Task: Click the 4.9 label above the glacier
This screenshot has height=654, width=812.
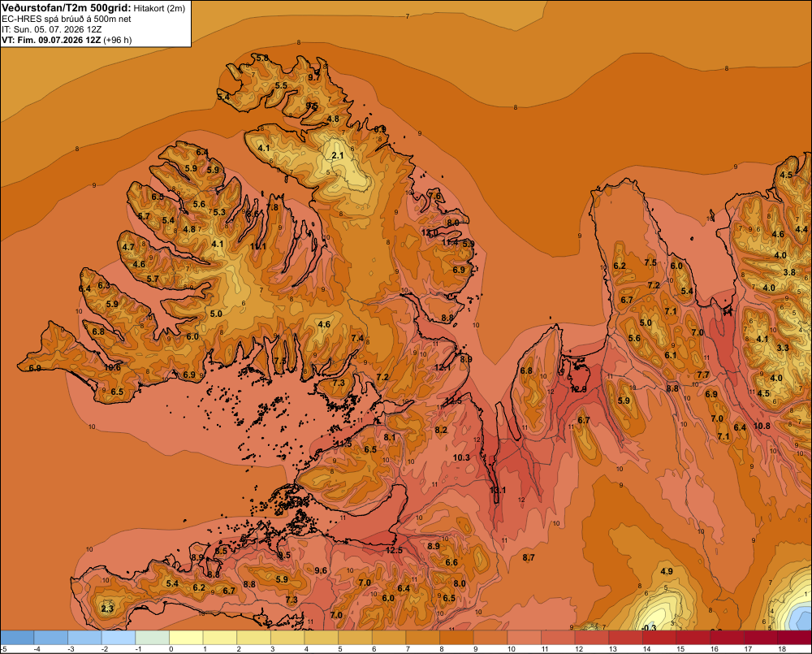Action: (x=667, y=571)
